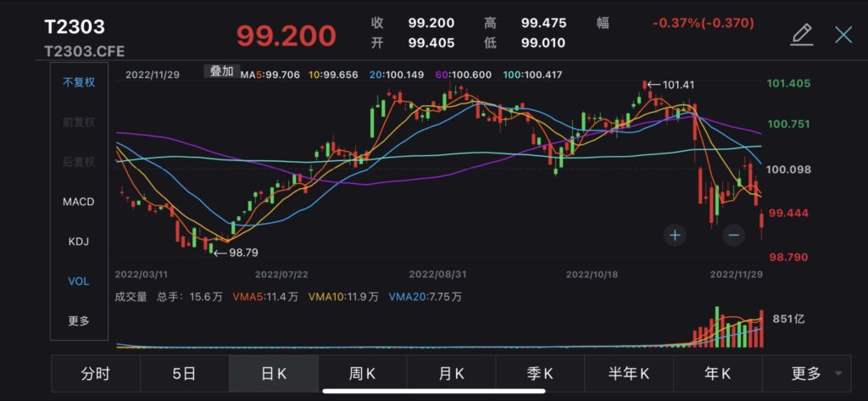Switch to 周K tab
The width and height of the screenshot is (868, 401).
click(x=363, y=374)
